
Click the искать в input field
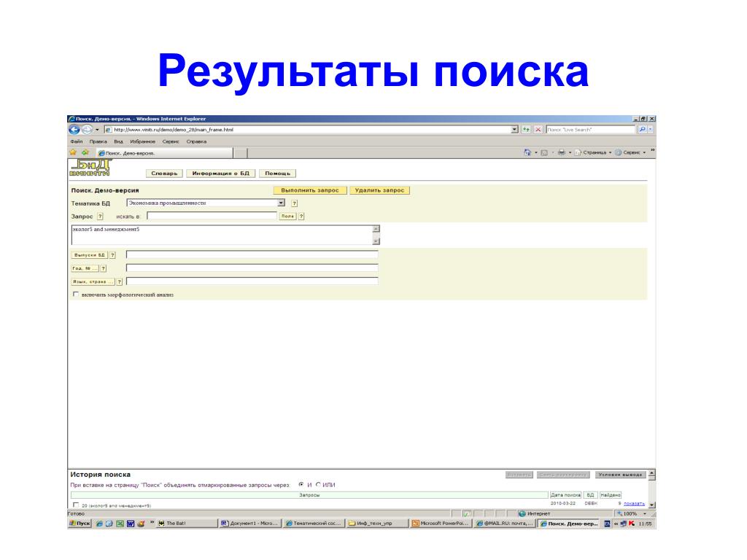[212, 216]
